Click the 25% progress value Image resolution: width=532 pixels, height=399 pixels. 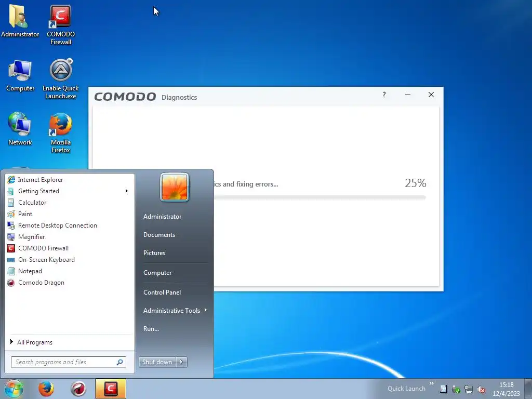pos(416,183)
